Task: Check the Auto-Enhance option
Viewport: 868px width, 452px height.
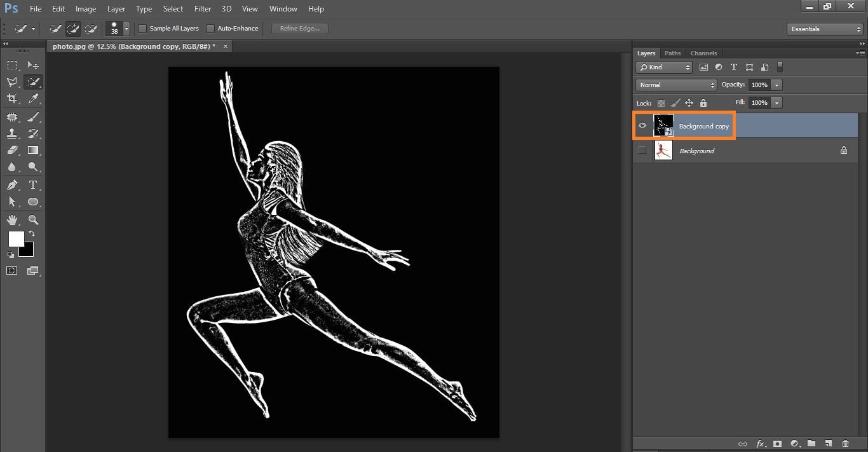Action: tap(210, 29)
